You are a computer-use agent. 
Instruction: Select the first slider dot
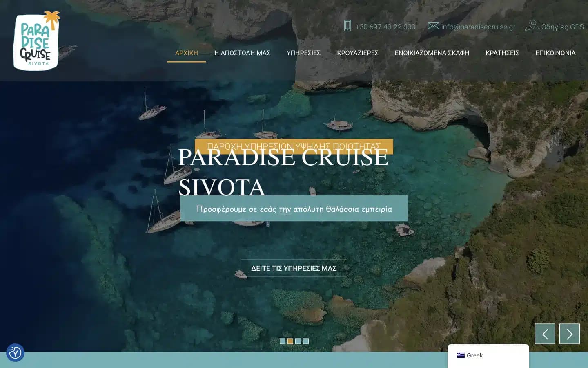pyautogui.click(x=283, y=341)
